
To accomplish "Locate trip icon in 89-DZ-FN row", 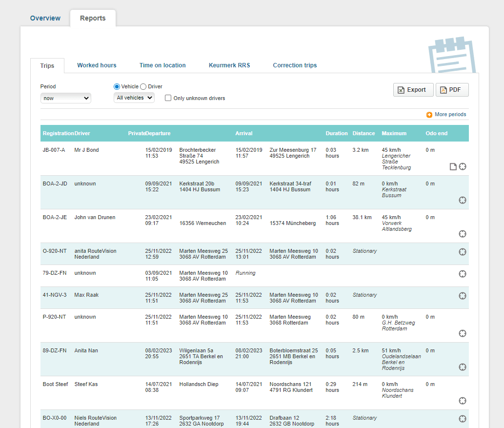I will (463, 367).
